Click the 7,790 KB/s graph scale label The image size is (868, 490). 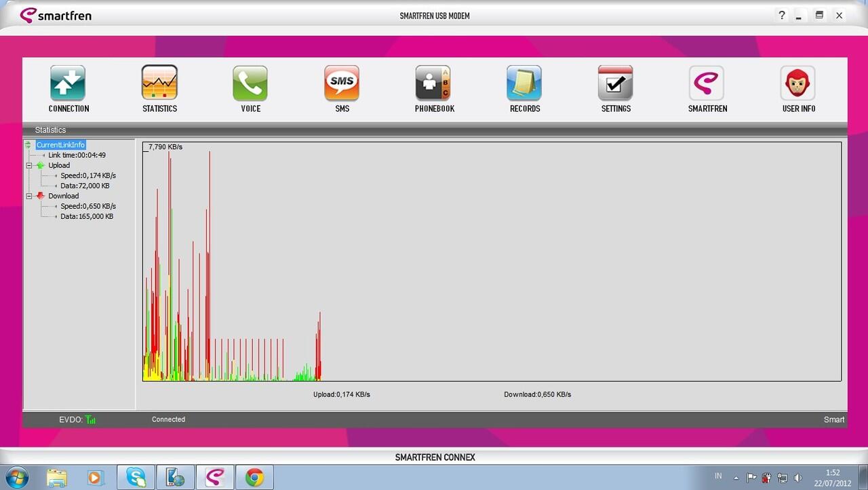coord(165,146)
